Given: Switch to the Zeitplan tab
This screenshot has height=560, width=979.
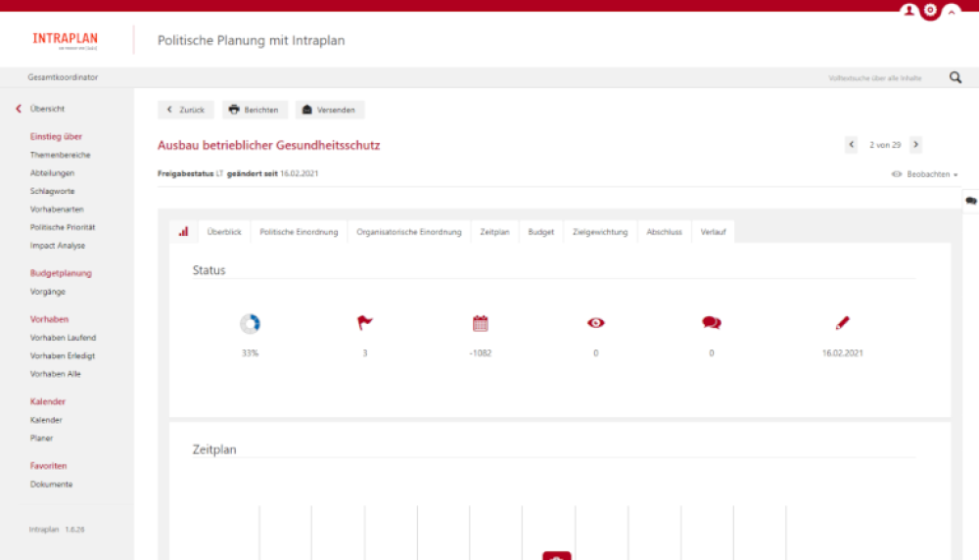Looking at the screenshot, I should point(494,232).
